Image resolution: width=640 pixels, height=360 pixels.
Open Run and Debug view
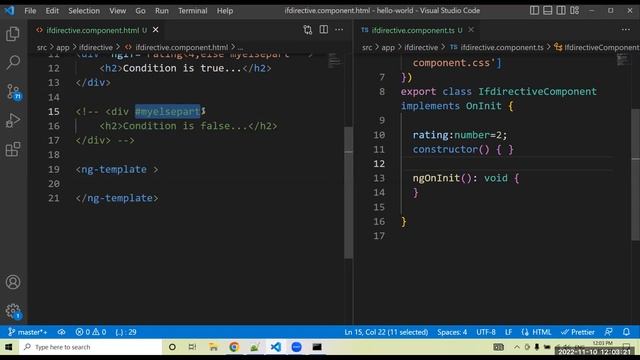pyautogui.click(x=13, y=120)
